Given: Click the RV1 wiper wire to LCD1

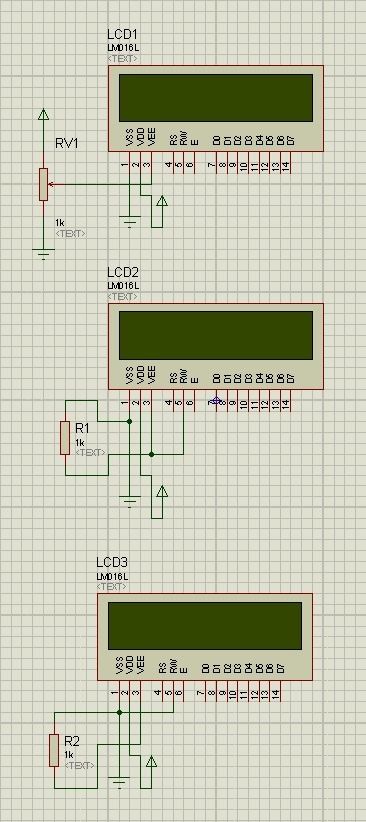Looking at the screenshot, I should pyautogui.click(x=100, y=184).
